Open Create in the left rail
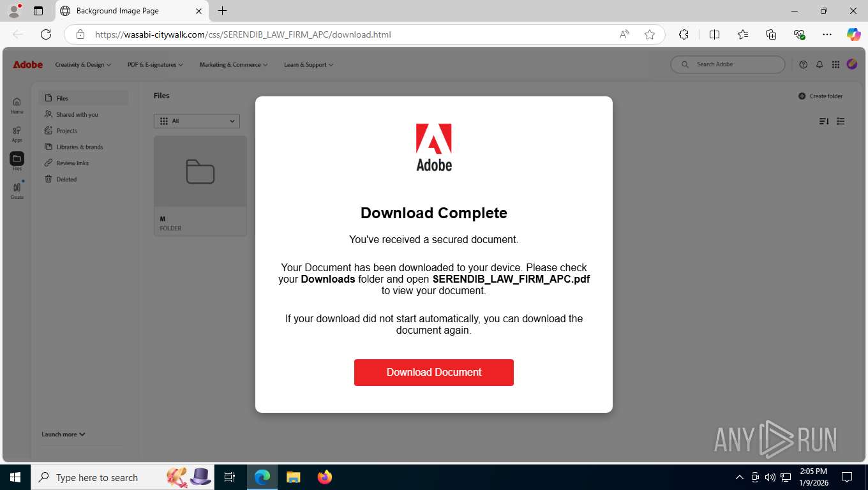Image resolution: width=868 pixels, height=490 pixels. pyautogui.click(x=17, y=191)
